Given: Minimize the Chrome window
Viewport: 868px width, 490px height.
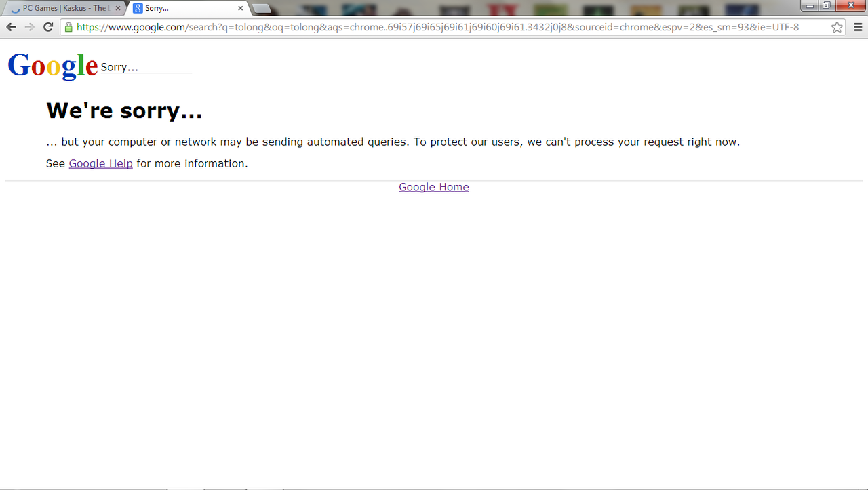Looking at the screenshot, I should coord(810,5).
